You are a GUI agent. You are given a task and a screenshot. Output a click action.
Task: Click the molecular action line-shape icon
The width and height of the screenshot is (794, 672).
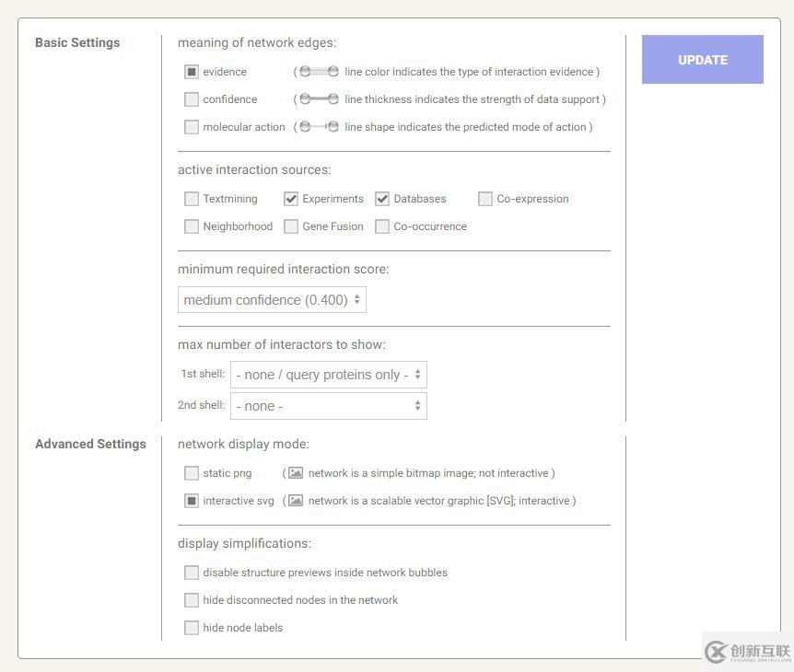pos(319,127)
